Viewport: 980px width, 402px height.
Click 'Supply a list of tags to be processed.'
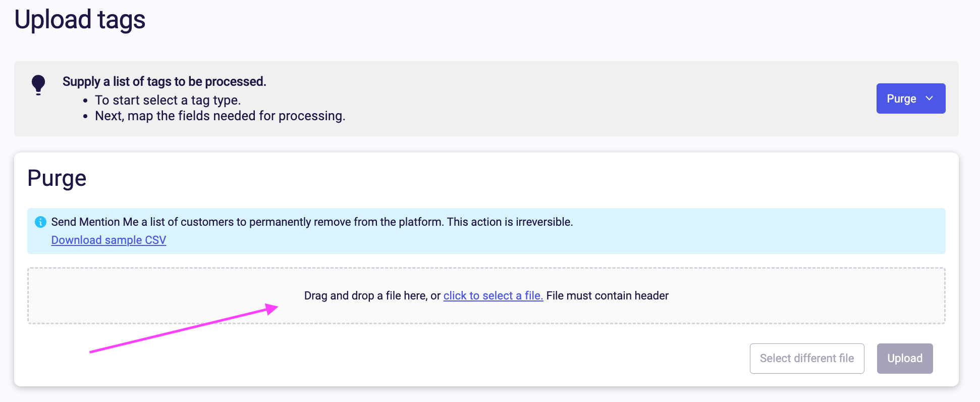(x=164, y=81)
